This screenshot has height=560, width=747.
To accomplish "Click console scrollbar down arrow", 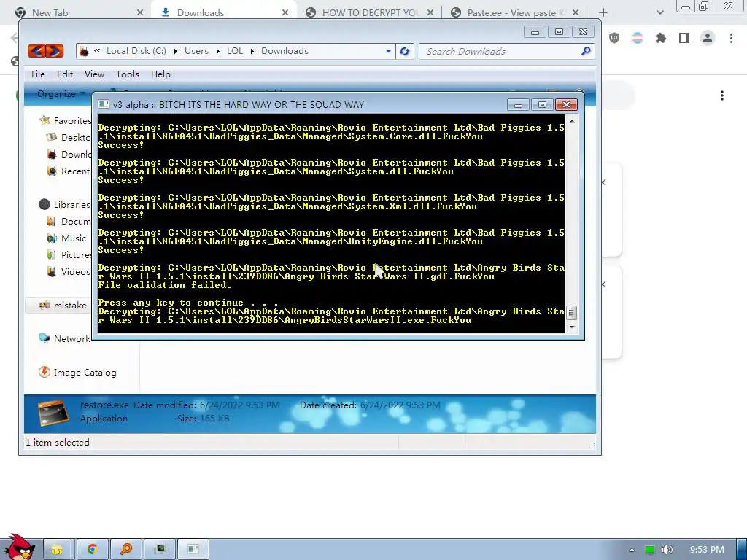I will (572, 327).
